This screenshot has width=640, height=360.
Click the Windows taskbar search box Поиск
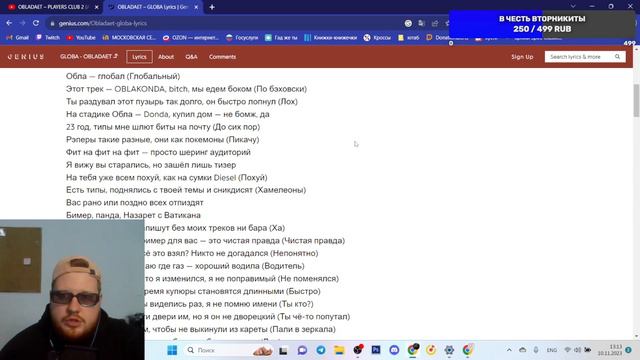pyautogui.click(x=229, y=350)
